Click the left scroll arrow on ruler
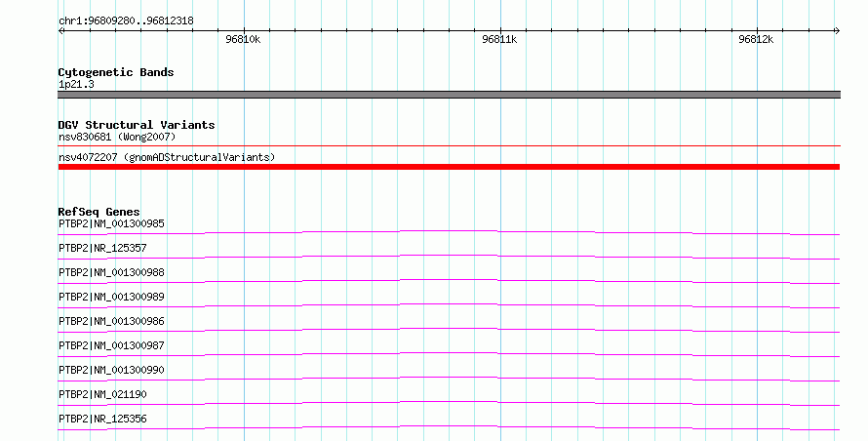Screen dimensions: 868x441 pyautogui.click(x=60, y=31)
